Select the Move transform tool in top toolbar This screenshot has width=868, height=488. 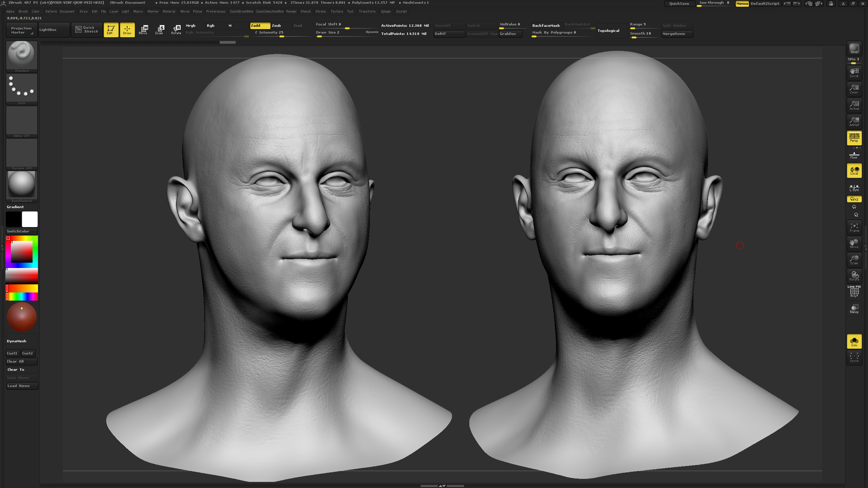coord(143,30)
